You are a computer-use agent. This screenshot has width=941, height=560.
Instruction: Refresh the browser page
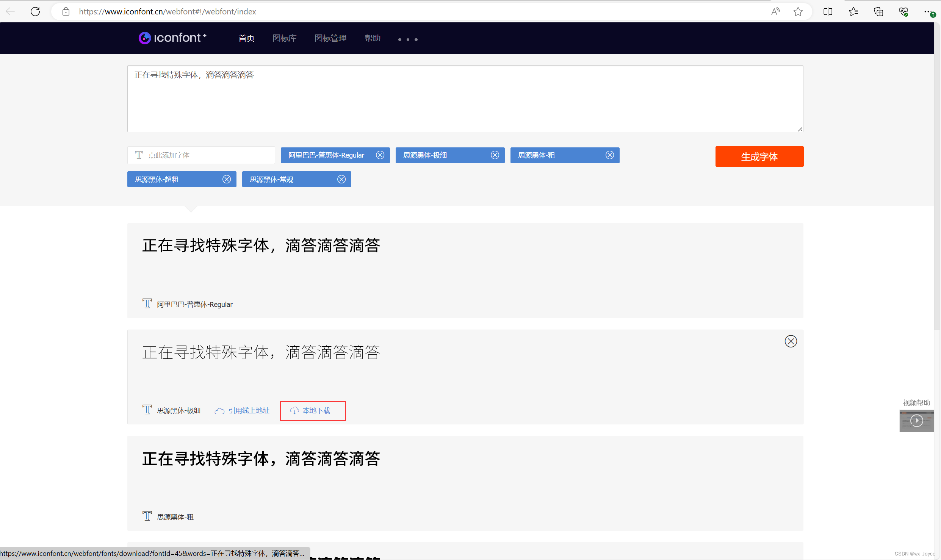point(35,11)
